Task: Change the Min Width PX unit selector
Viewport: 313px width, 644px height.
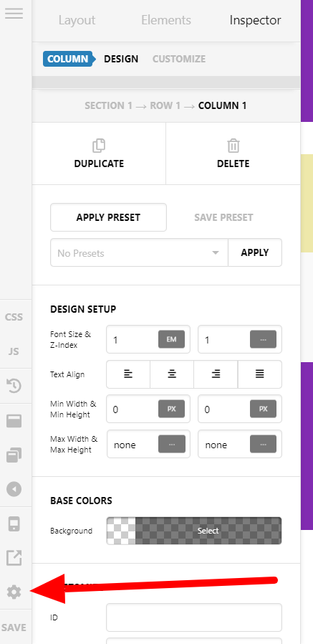Action: tap(171, 409)
